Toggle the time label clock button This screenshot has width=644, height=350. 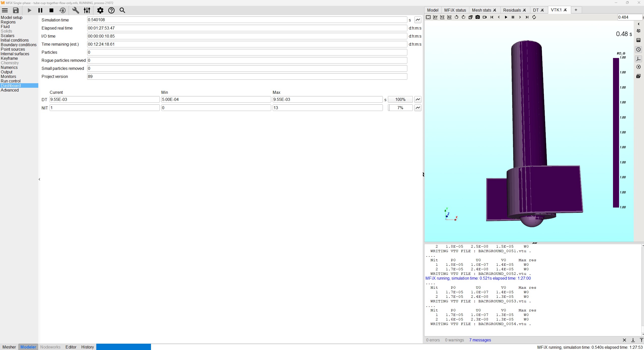[638, 49]
